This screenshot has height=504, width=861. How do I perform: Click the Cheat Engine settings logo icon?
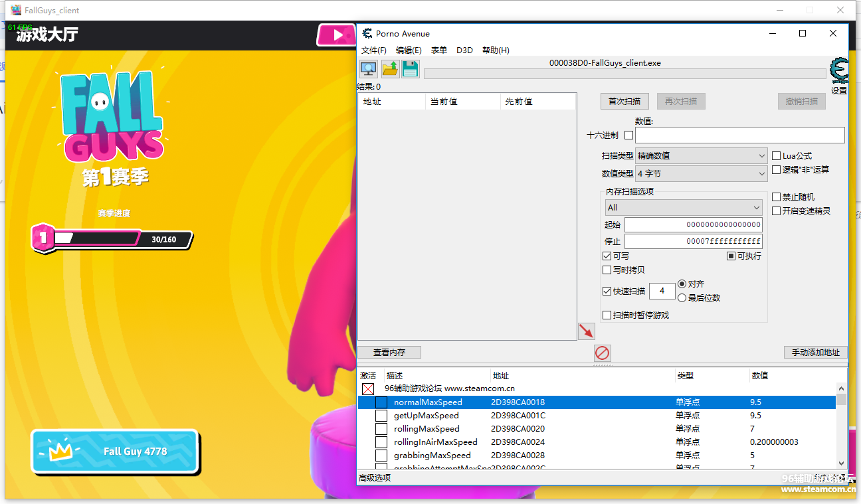839,70
